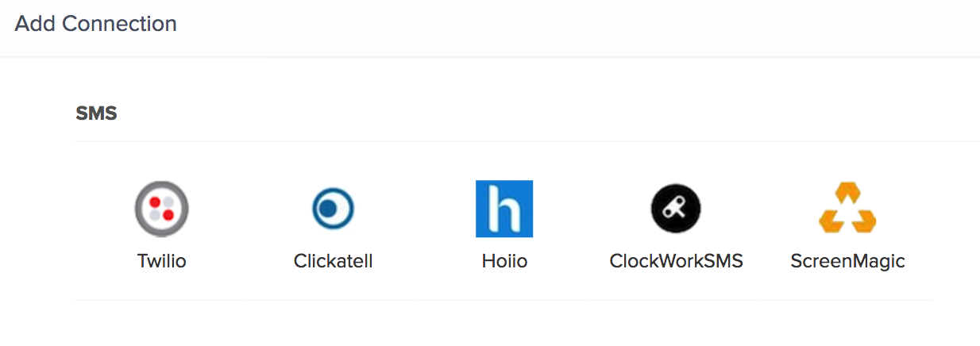
Task: Click a red dot inside the Twilio logo
Action: click(x=156, y=202)
